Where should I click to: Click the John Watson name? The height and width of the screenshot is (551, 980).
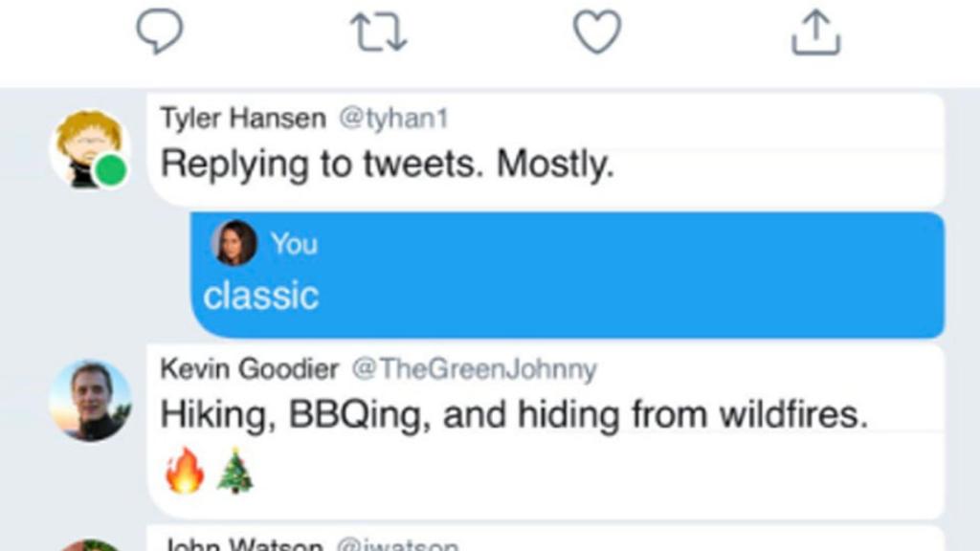(x=240, y=545)
